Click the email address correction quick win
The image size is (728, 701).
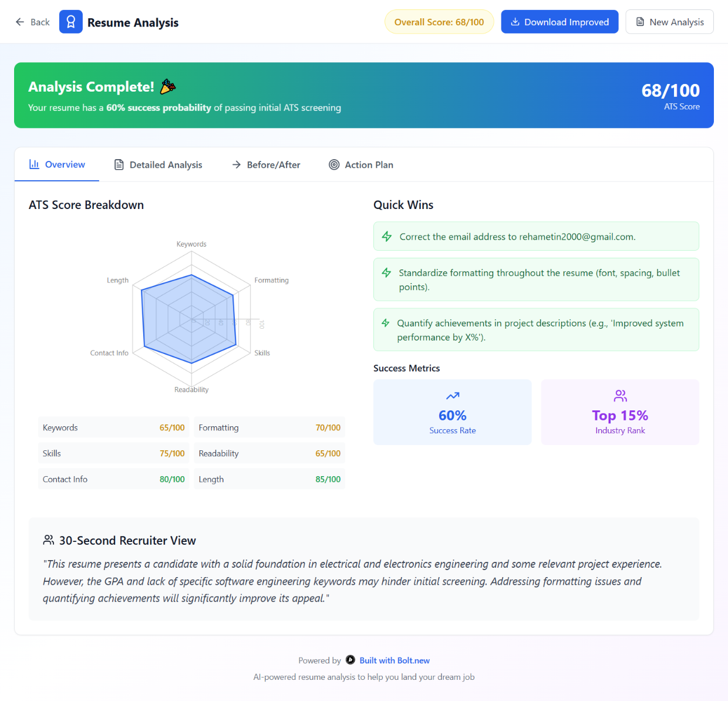(x=536, y=236)
